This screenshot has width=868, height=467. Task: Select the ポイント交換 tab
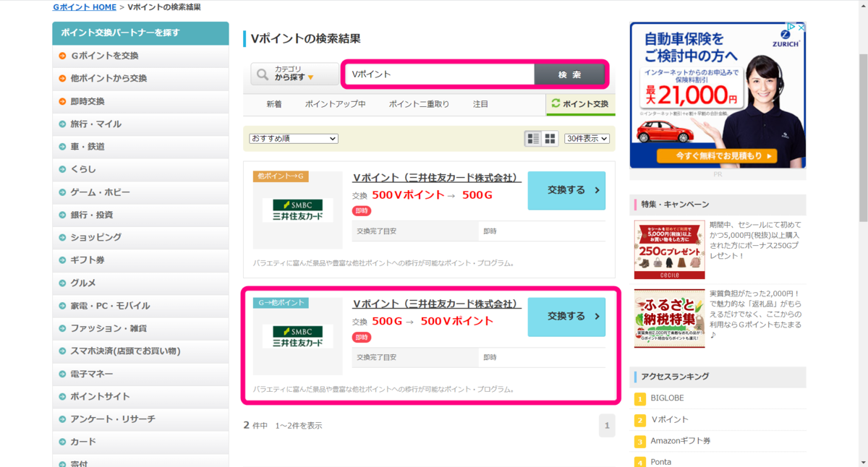click(x=581, y=104)
